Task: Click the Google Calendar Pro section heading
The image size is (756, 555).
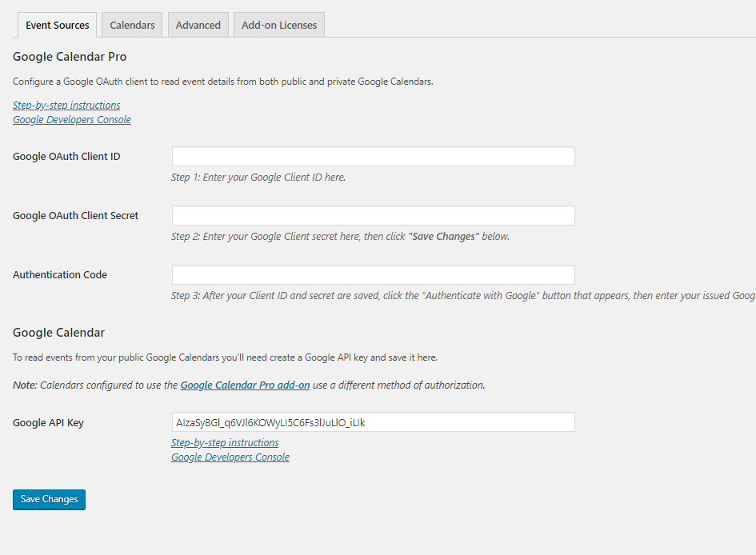Action: (x=70, y=57)
